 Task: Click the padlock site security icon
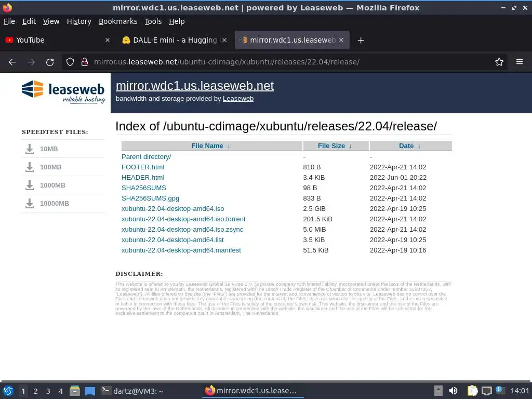point(85,62)
